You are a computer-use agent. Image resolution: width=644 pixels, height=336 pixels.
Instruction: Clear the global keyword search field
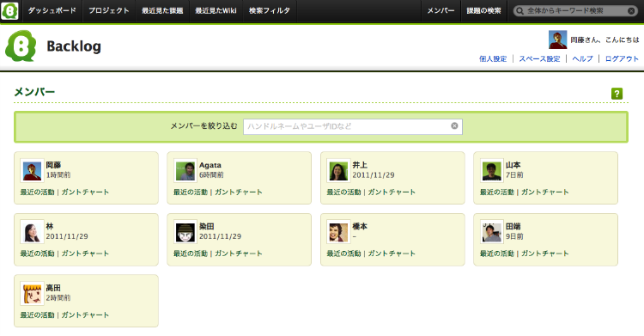tap(631, 10)
